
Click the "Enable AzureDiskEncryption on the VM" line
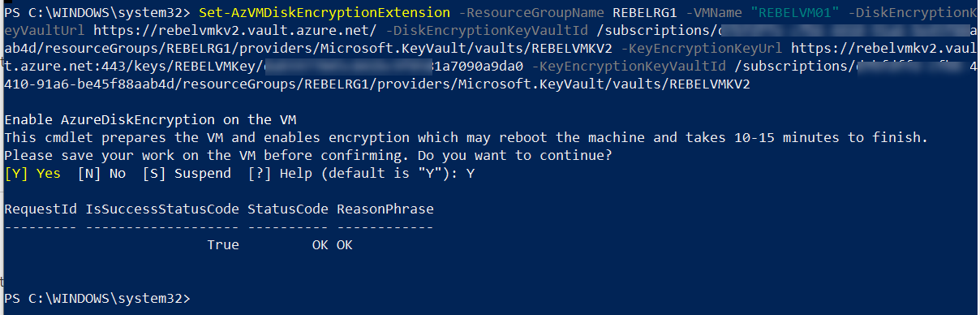coord(150,120)
